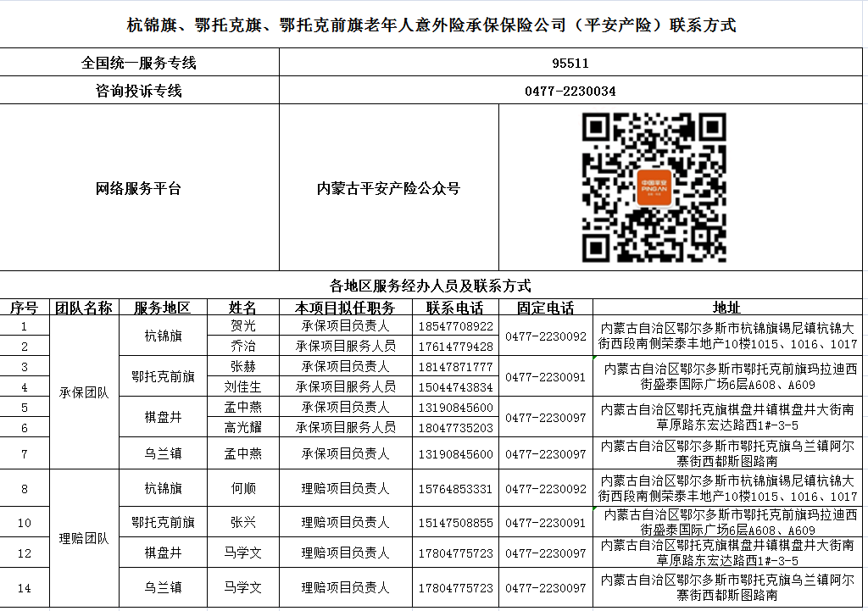
Task: Select the 网络服务平台 label cell
Action: point(139,187)
